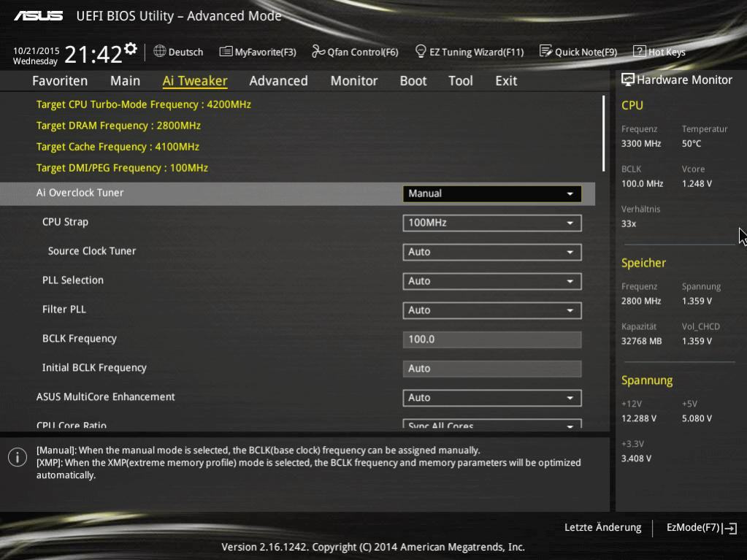Click Target DRAM Frequency : 2800MHz text
This screenshot has height=560, width=747.
coord(118,126)
